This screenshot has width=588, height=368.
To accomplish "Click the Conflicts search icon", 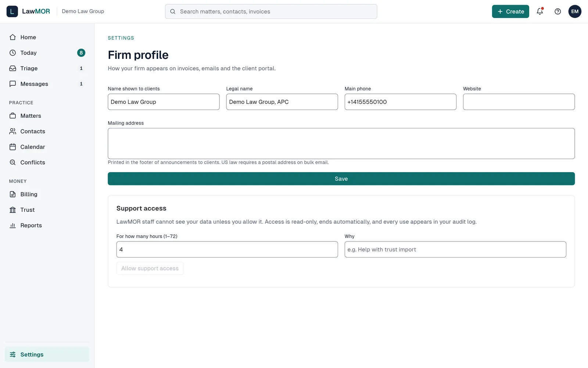I will (x=13, y=162).
